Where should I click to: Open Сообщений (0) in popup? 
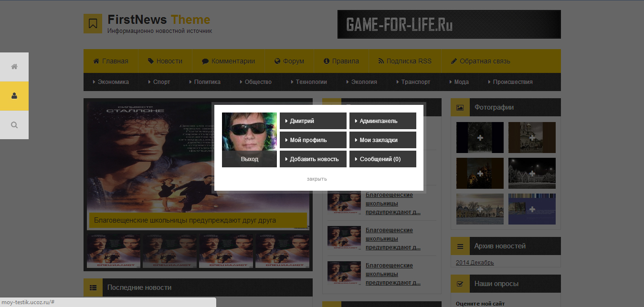click(383, 159)
